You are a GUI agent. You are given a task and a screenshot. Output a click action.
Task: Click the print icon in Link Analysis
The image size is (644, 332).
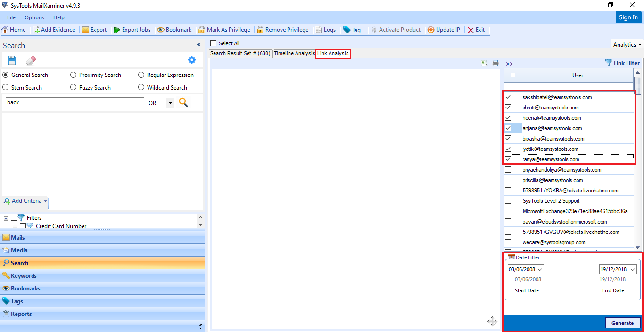tap(495, 63)
